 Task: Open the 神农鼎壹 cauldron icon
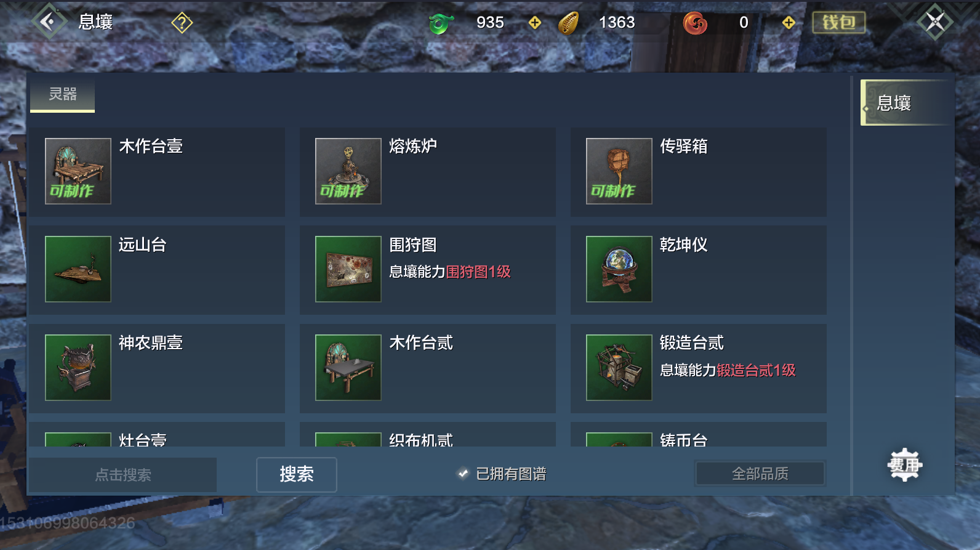(78, 368)
